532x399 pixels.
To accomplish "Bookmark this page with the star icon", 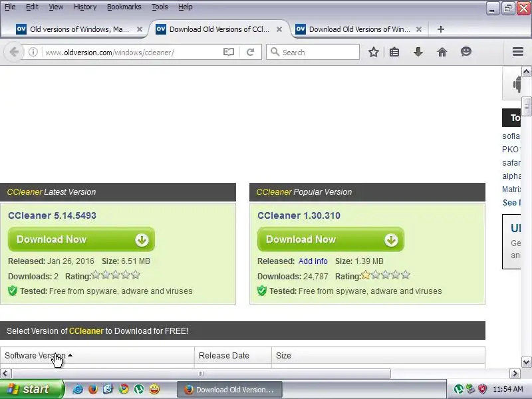I will (x=374, y=52).
